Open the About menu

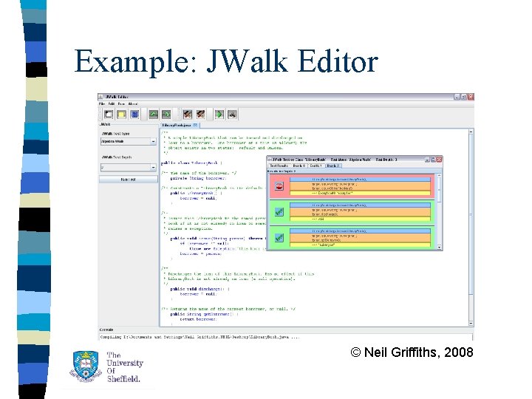[133, 104]
